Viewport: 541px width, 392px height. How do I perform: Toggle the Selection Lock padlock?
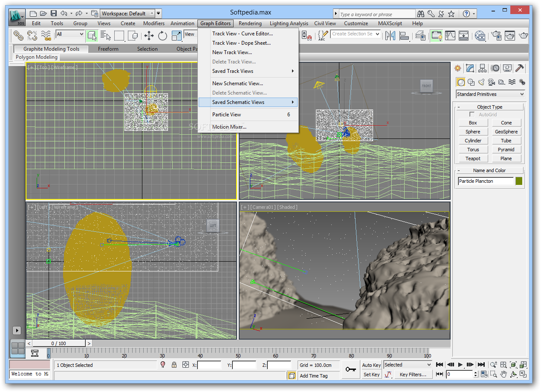[x=174, y=365]
